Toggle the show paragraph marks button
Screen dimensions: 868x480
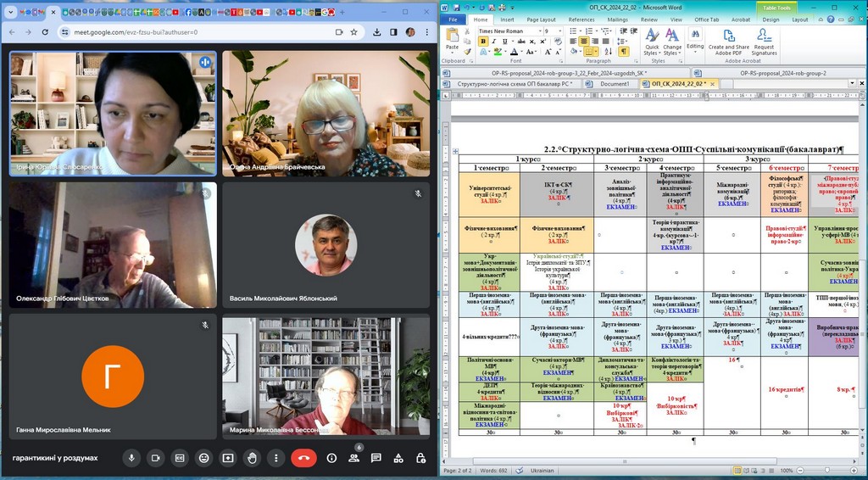pyautogui.click(x=623, y=52)
